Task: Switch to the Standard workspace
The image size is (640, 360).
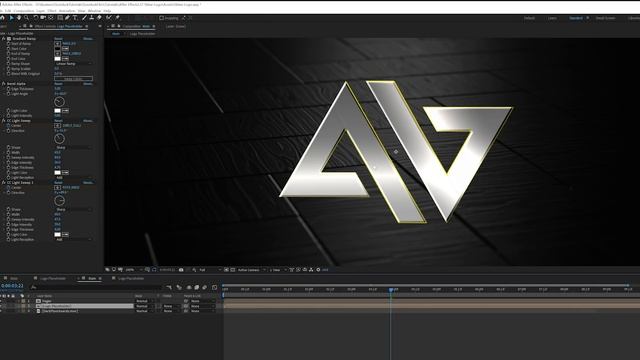Action: [x=576, y=18]
